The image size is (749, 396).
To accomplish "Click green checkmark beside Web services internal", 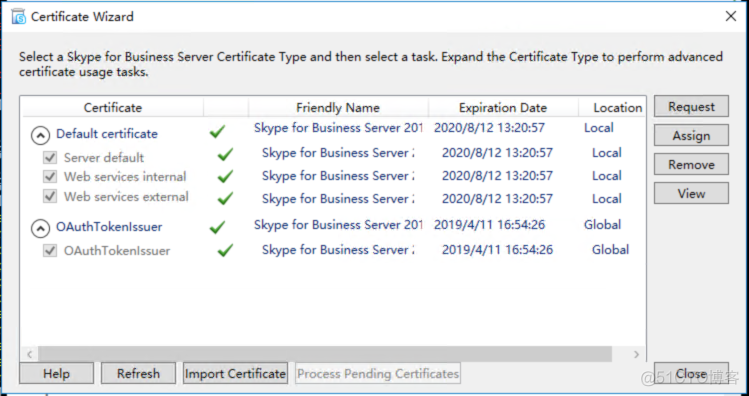I will click(225, 176).
